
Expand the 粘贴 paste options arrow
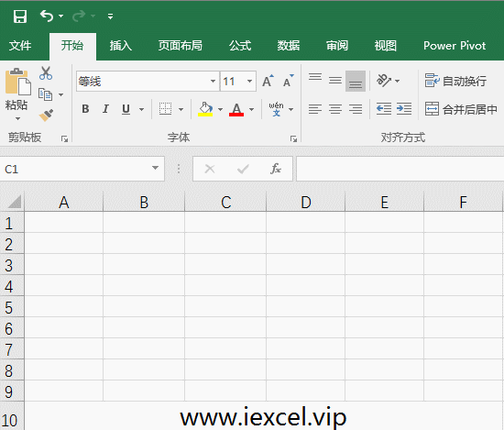click(17, 118)
